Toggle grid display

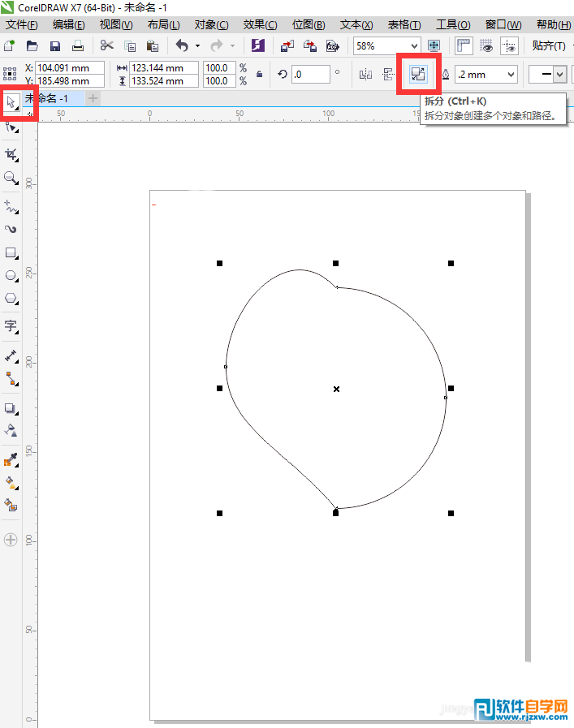(486, 45)
